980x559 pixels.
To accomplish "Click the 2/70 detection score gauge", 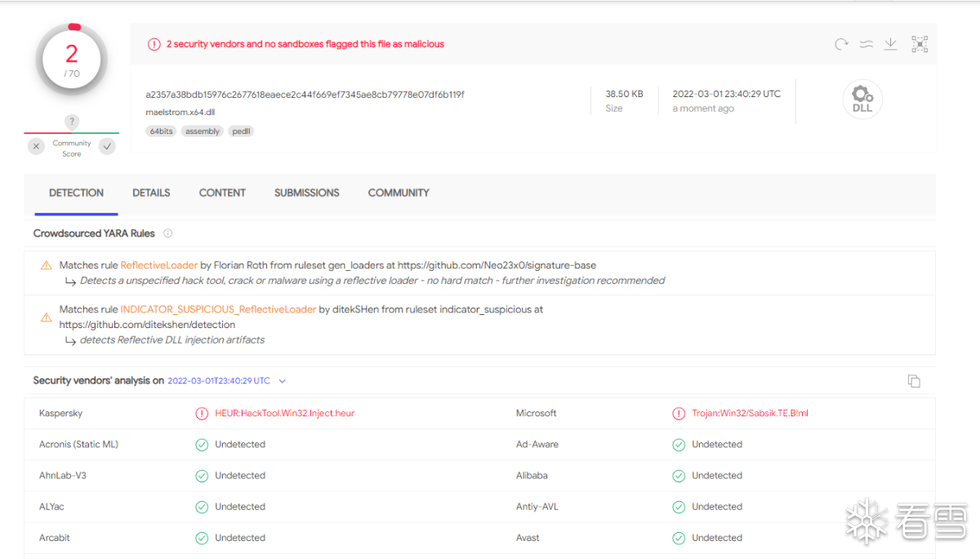I will [72, 60].
